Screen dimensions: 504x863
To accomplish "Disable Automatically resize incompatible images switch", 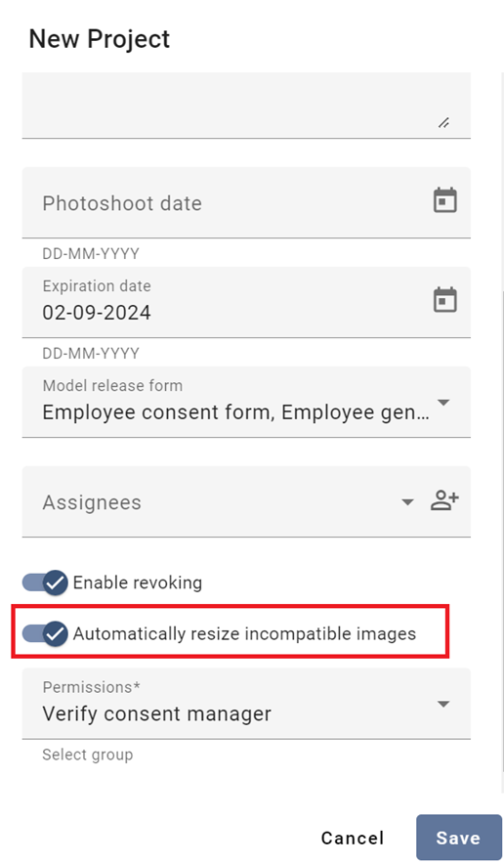I will tap(45, 633).
